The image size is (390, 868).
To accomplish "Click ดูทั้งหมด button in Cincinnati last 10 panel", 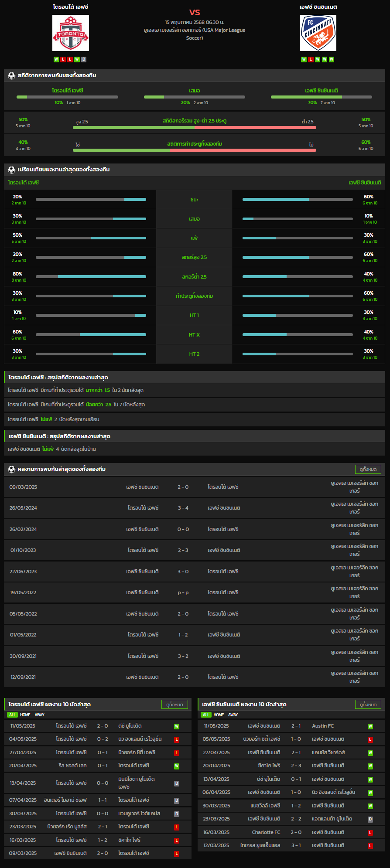I will 368,704.
